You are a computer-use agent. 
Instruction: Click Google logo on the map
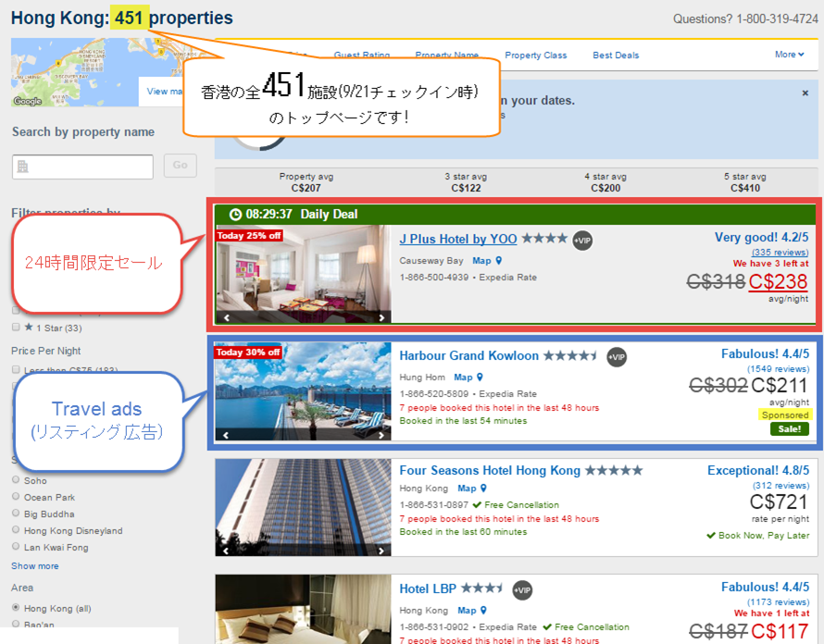pos(28,101)
